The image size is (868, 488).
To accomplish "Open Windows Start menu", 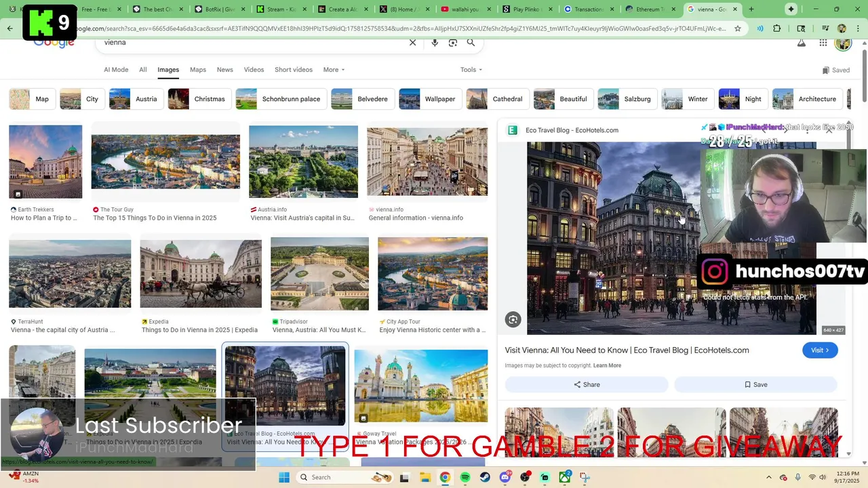I will pyautogui.click(x=284, y=477).
